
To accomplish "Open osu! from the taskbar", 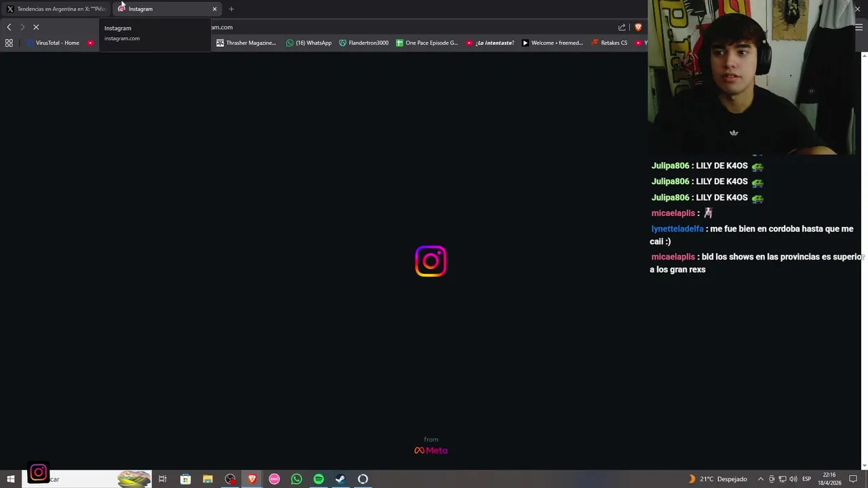I will click(274, 479).
